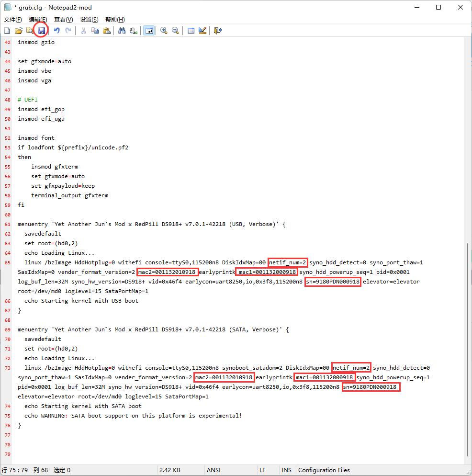The width and height of the screenshot is (472, 476).
Task: Zoom out using the magnifier minus icon
Action: tap(175, 31)
